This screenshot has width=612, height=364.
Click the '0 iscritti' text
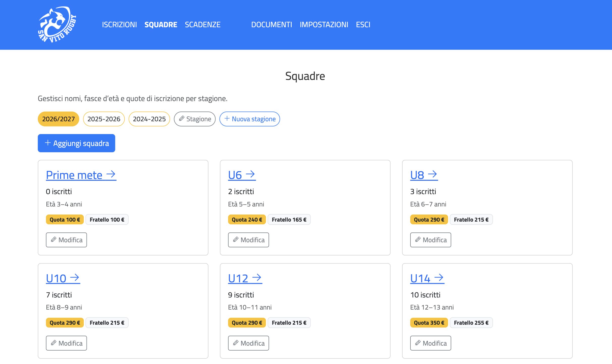click(x=59, y=192)
